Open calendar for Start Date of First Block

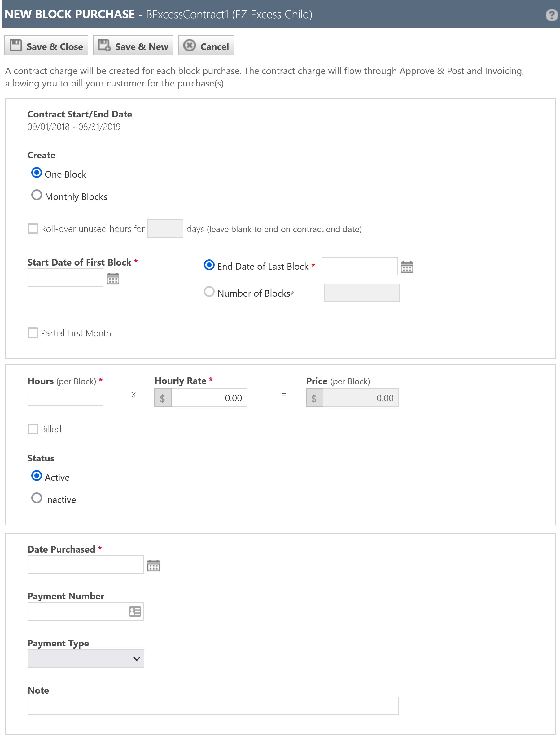pyautogui.click(x=113, y=278)
